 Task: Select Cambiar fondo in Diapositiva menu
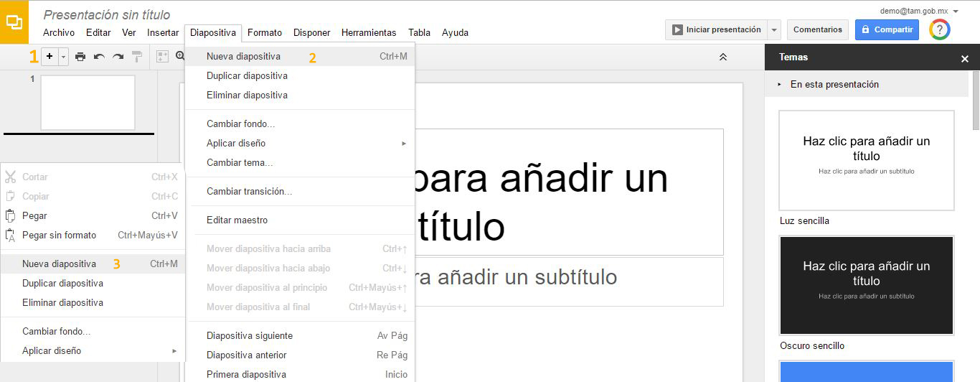300,124
